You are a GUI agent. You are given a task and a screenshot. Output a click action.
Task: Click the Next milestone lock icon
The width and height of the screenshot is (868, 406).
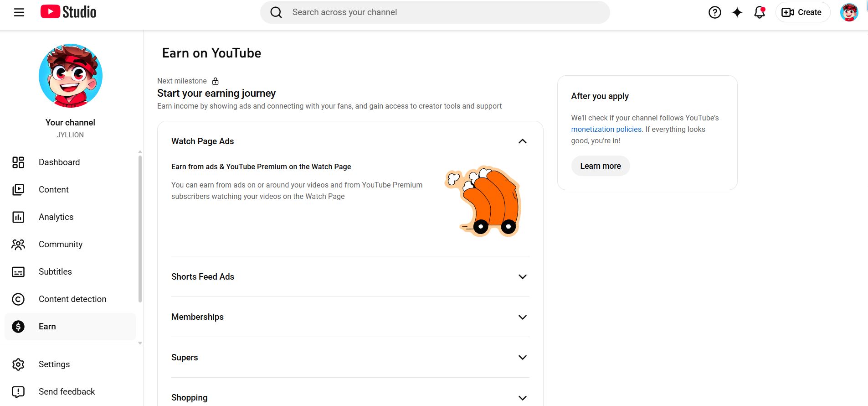[216, 81]
